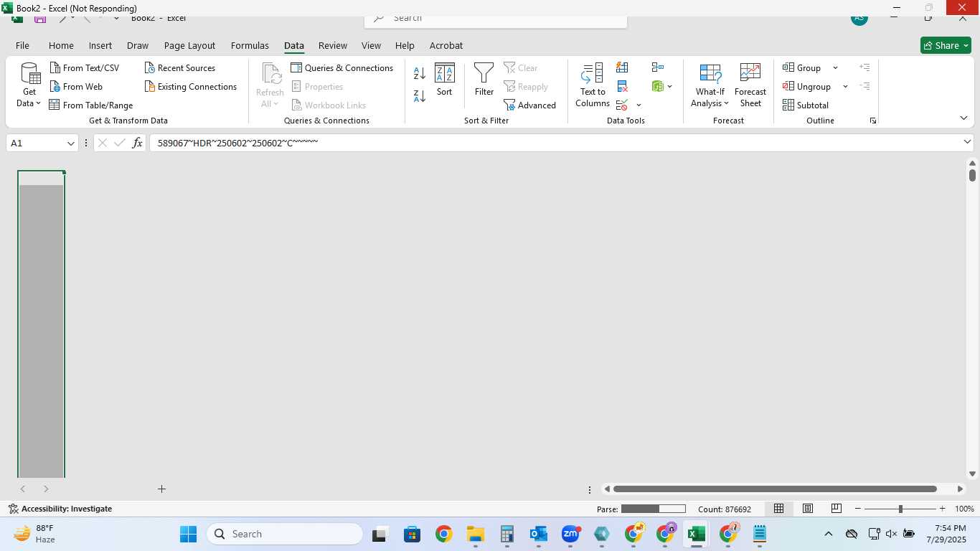Zoom out with minus button
Screen dimensions: 980x551
[858, 509]
